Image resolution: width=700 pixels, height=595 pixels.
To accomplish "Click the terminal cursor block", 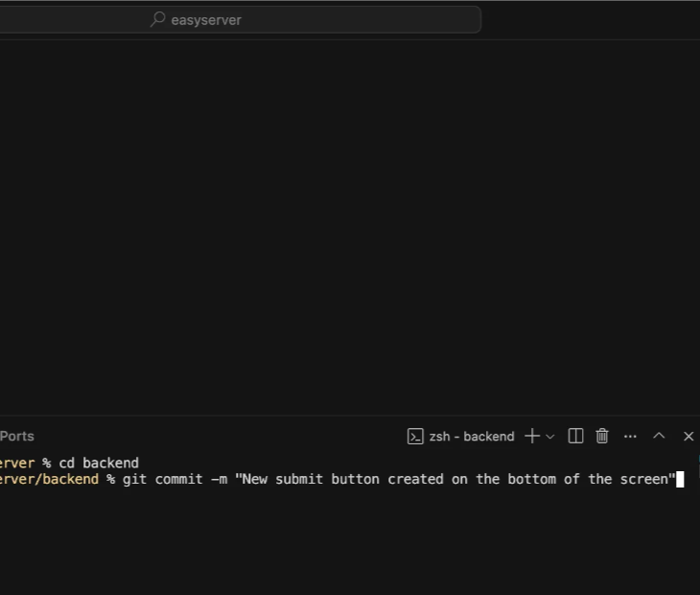I will pos(680,479).
